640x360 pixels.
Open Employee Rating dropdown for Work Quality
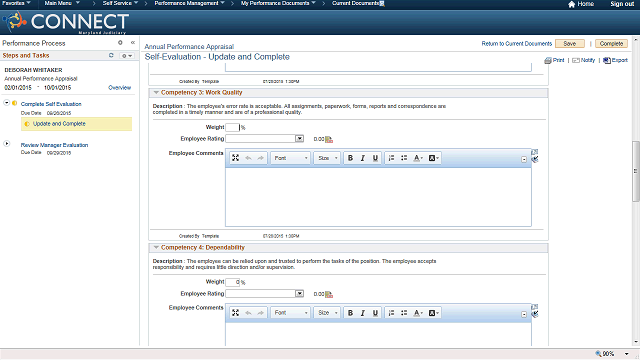[300, 139]
